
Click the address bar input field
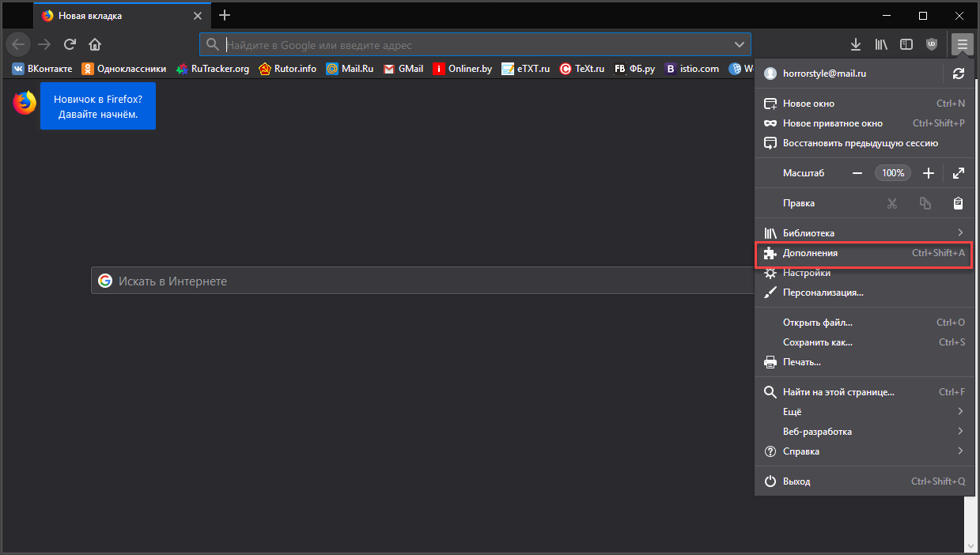[x=475, y=44]
